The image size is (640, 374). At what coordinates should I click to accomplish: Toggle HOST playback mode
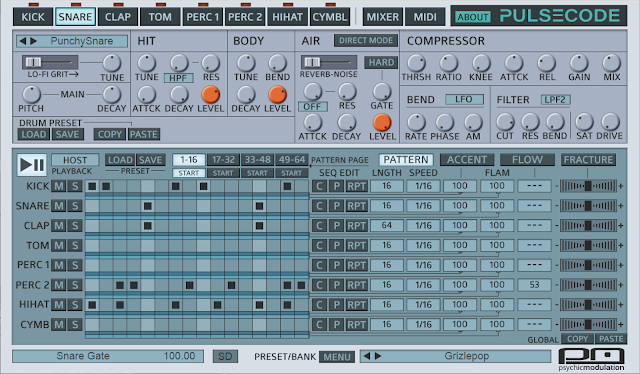coord(75,160)
